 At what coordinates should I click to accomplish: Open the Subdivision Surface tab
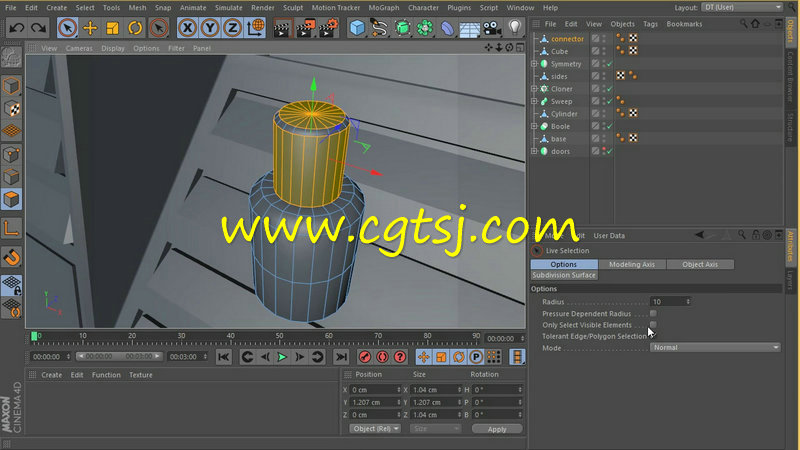coord(564,275)
